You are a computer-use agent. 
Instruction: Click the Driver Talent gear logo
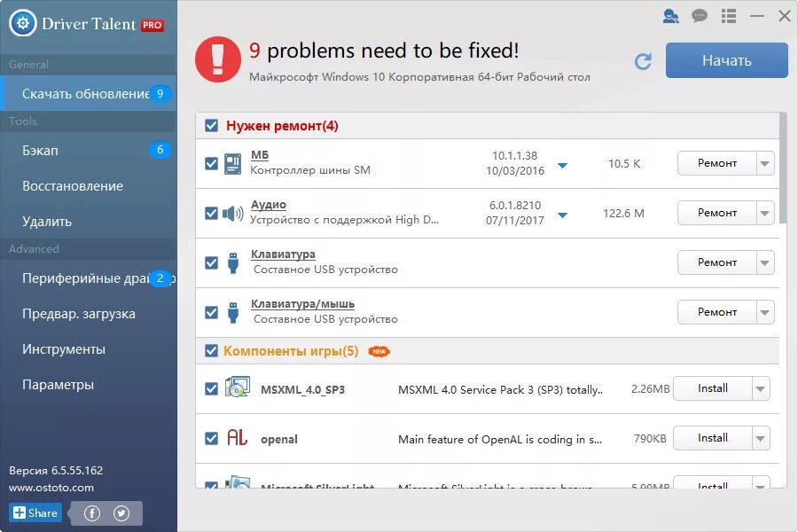23,23
